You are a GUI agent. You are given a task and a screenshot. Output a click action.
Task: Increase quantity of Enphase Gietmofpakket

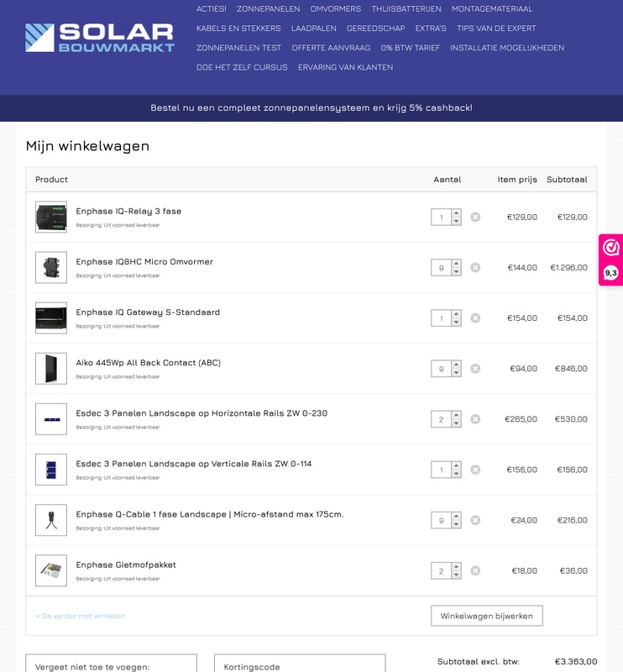point(456,567)
